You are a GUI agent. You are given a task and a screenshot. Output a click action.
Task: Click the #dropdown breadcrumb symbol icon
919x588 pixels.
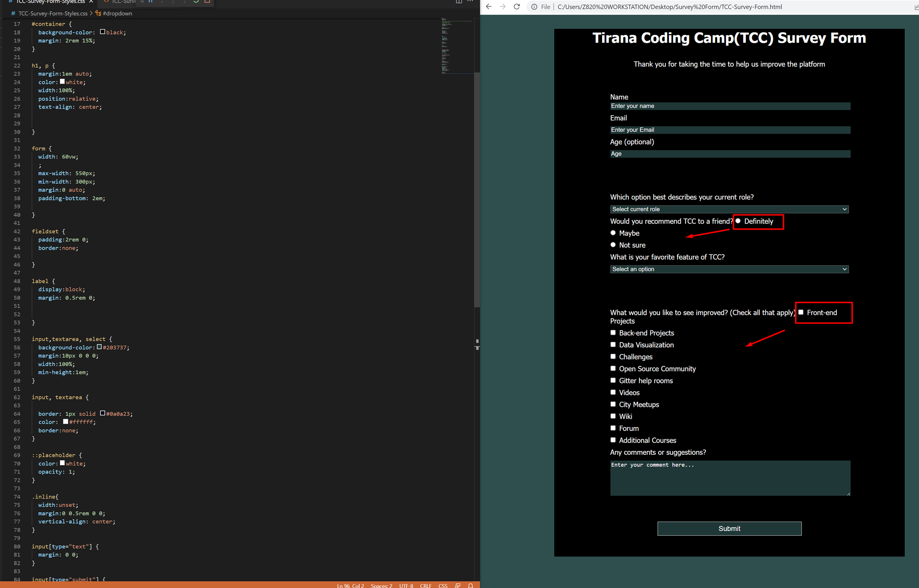click(98, 14)
